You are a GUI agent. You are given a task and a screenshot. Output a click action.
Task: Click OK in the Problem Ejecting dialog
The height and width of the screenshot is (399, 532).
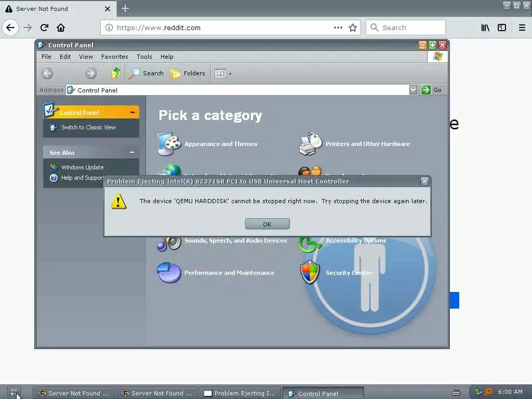268,224
